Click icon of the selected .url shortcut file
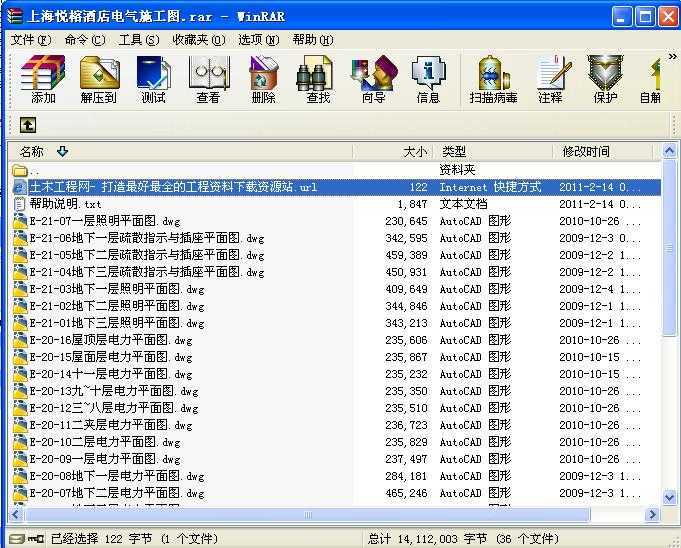The height and width of the screenshot is (548, 681). coord(20,187)
